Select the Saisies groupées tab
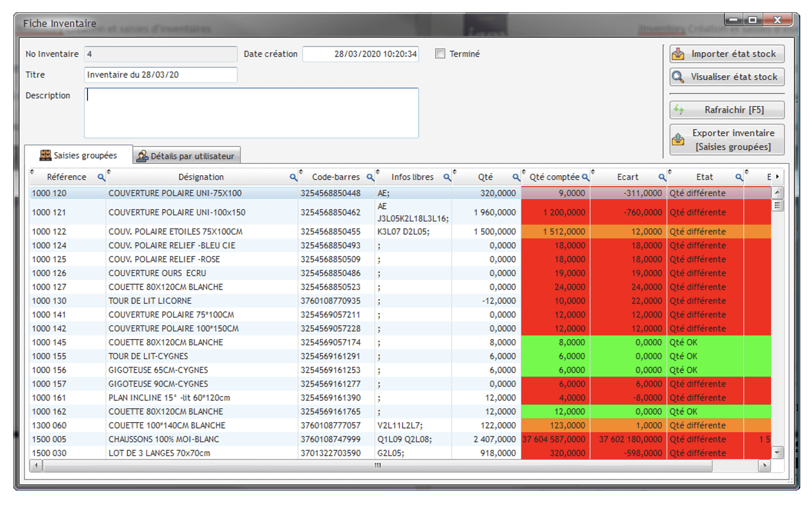The height and width of the screenshot is (505, 812). click(79, 155)
